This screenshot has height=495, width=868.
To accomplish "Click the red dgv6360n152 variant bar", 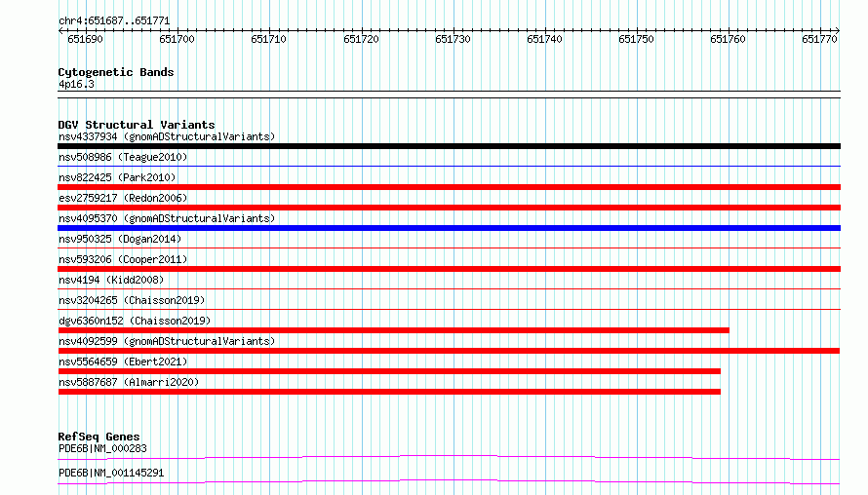I will click(x=393, y=330).
